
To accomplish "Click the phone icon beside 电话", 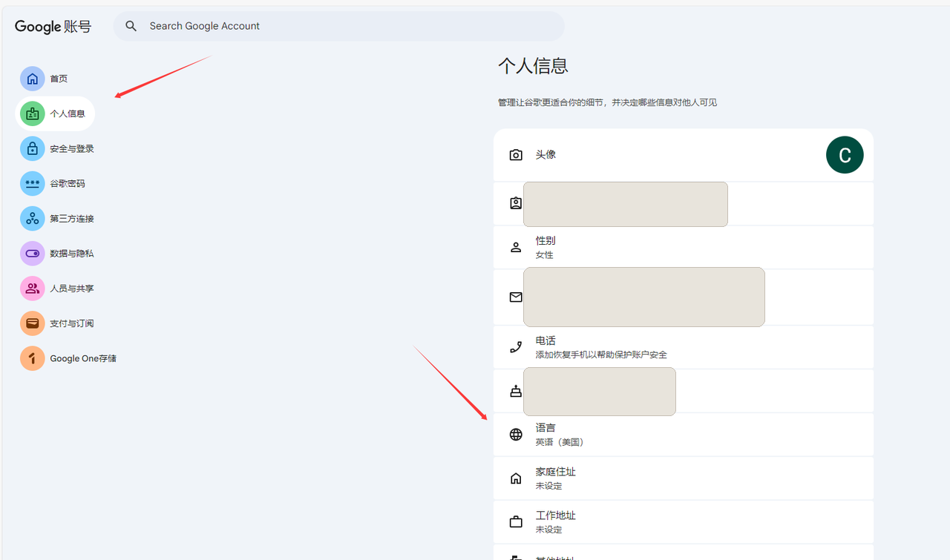I will point(516,347).
